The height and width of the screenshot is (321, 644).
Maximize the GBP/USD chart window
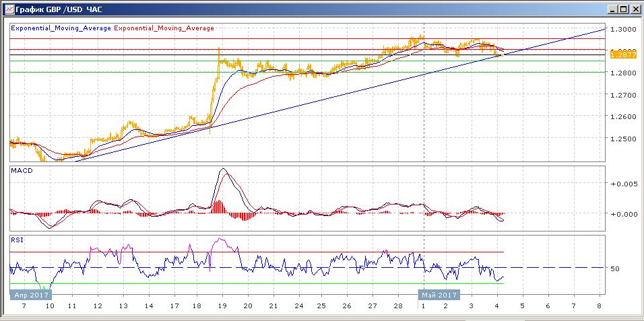624,9
